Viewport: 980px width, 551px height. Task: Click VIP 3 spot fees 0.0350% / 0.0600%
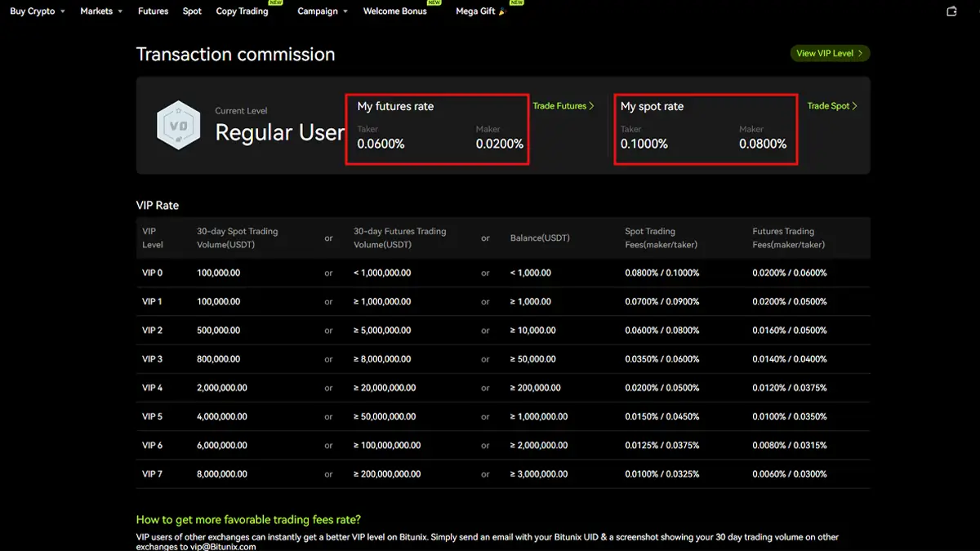[x=662, y=359]
